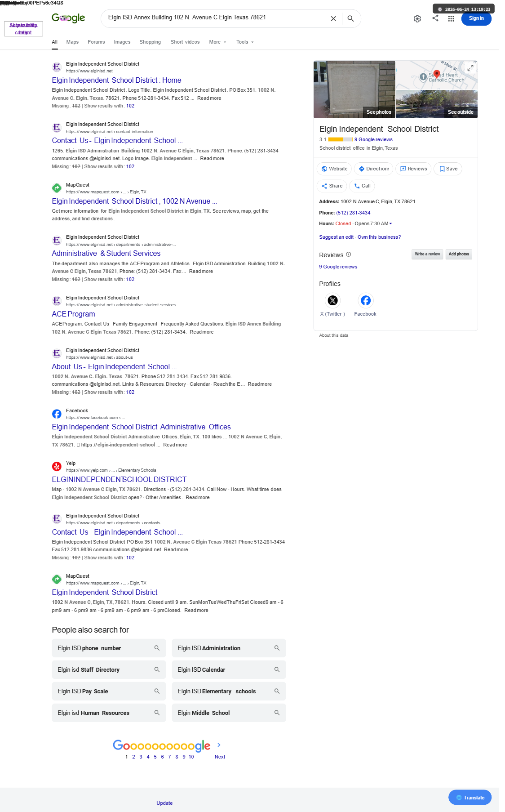Viewport: 505px width, 812px height.
Task: Click the share icon near Sign in
Action: click(435, 18)
